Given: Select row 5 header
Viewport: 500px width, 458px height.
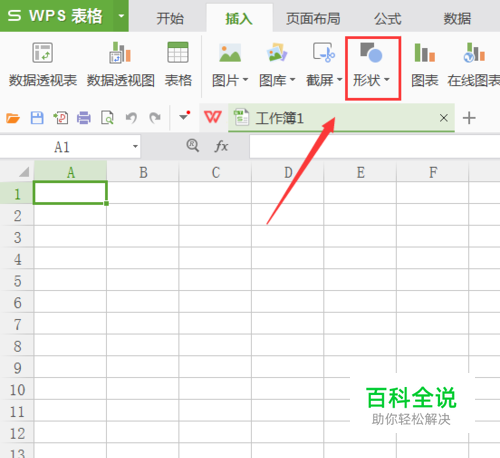Looking at the screenshot, I should coord(17,280).
